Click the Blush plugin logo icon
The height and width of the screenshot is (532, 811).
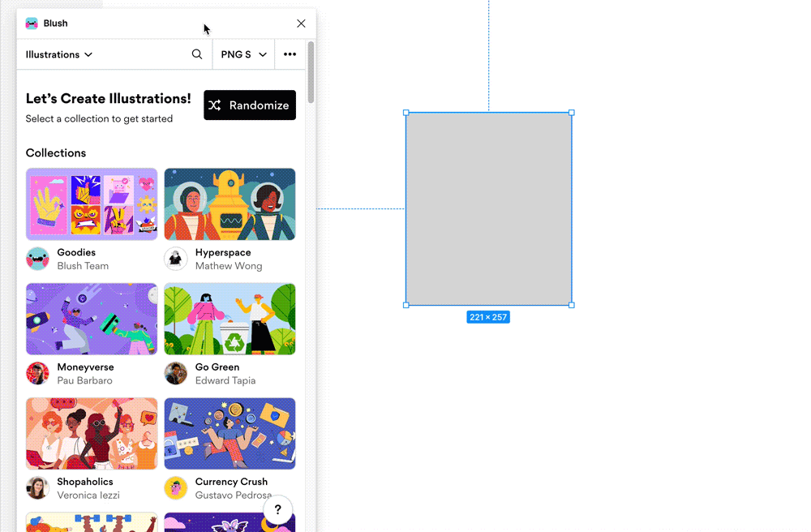(x=32, y=24)
